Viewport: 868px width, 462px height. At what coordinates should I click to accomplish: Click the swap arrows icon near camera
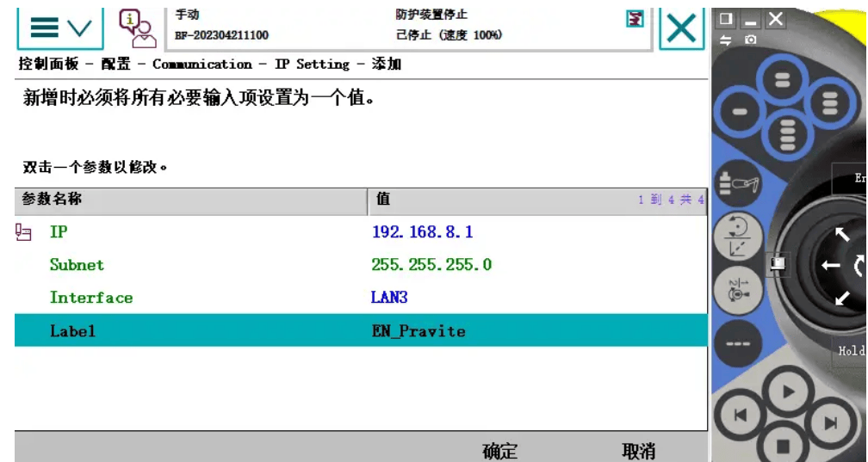pos(725,40)
